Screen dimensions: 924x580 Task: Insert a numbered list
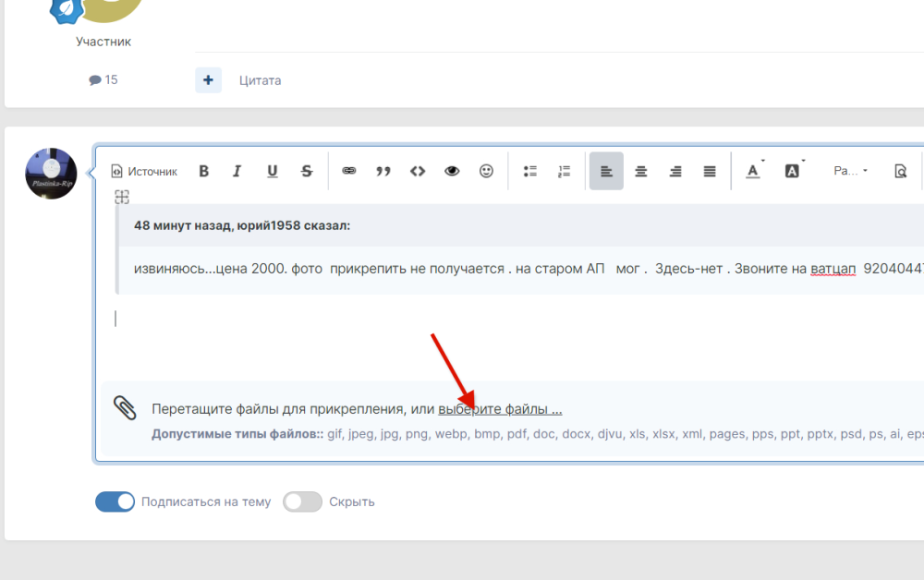pyautogui.click(x=565, y=171)
